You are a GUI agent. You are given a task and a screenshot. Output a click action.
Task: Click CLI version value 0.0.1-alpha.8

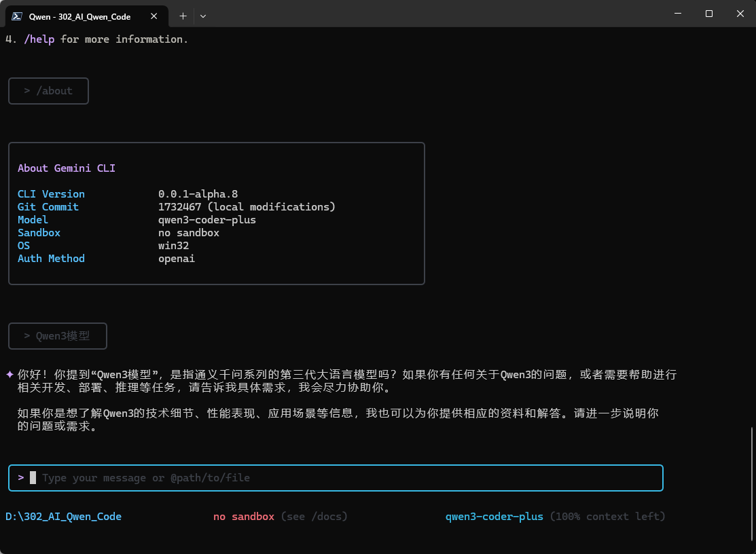(198, 194)
